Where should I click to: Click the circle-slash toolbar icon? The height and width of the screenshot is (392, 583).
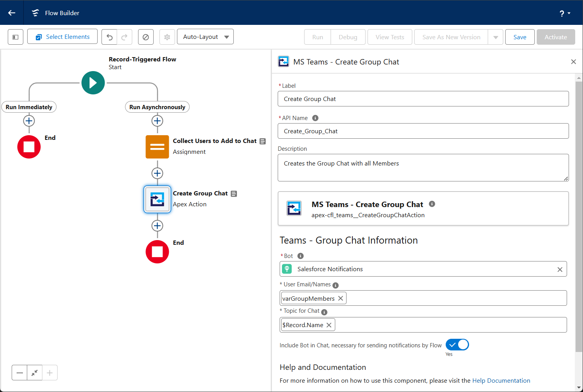[x=146, y=37]
